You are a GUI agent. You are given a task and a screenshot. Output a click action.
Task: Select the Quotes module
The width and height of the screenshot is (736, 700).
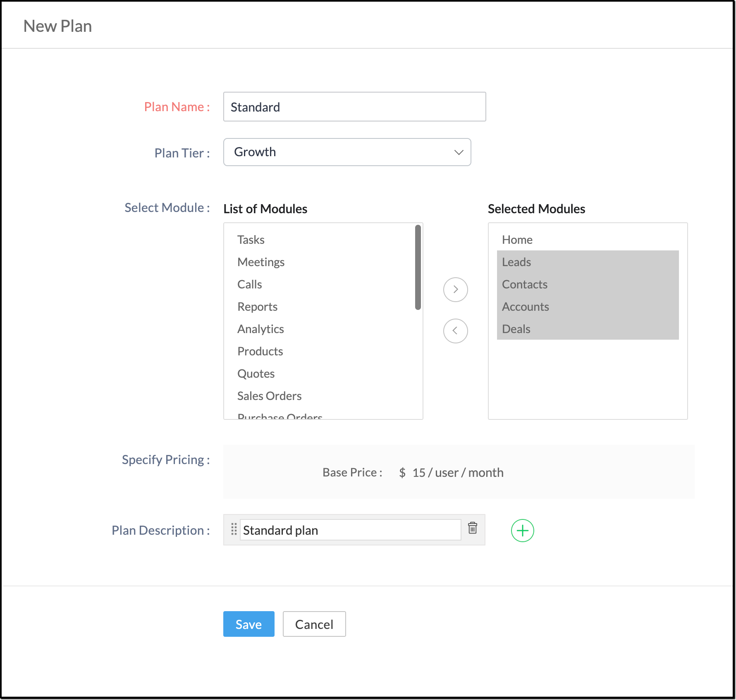point(256,374)
